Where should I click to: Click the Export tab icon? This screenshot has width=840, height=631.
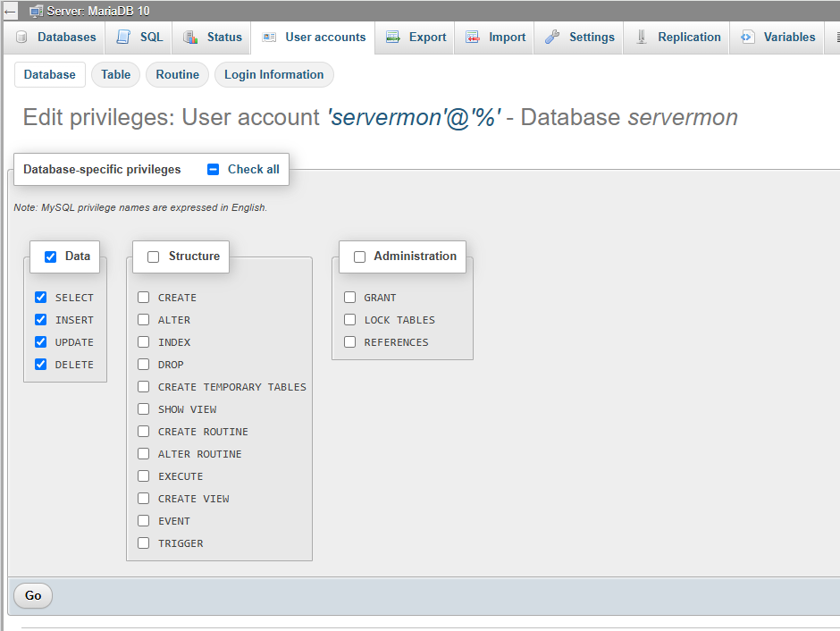click(x=392, y=37)
